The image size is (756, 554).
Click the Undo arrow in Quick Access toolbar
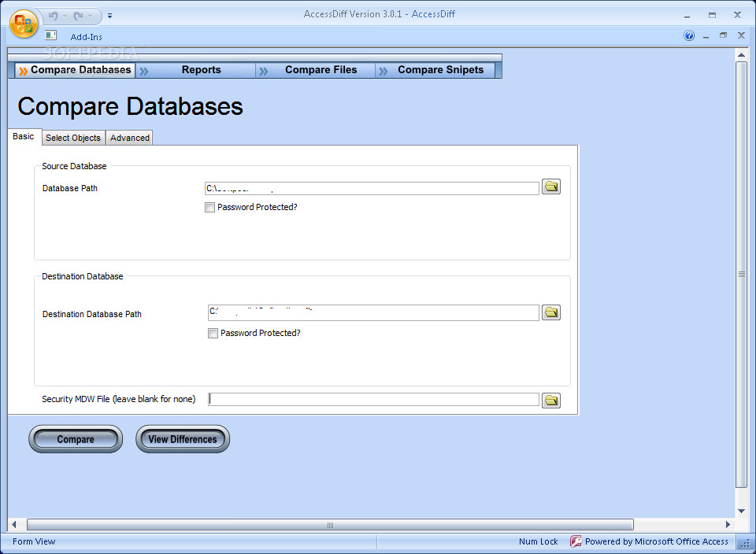pyautogui.click(x=53, y=16)
